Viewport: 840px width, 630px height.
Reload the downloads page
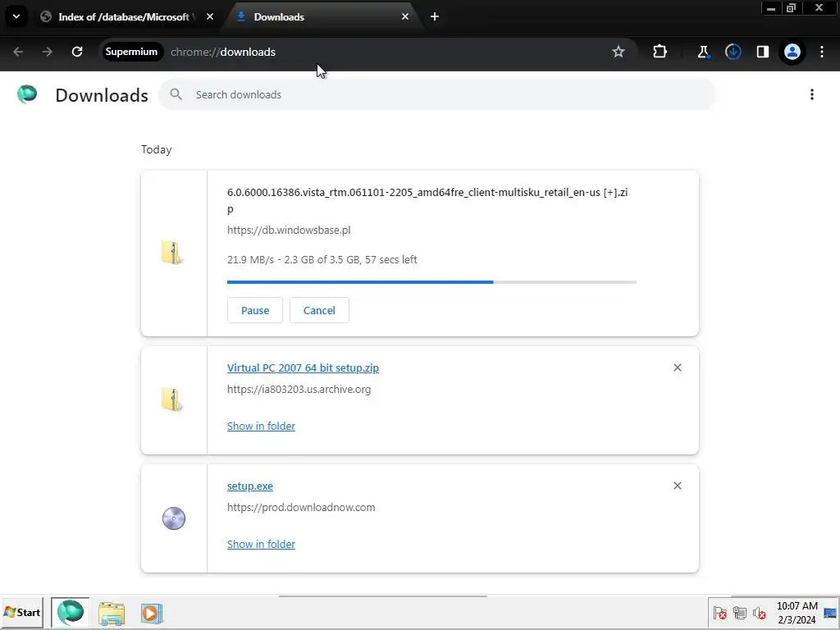pos(77,52)
